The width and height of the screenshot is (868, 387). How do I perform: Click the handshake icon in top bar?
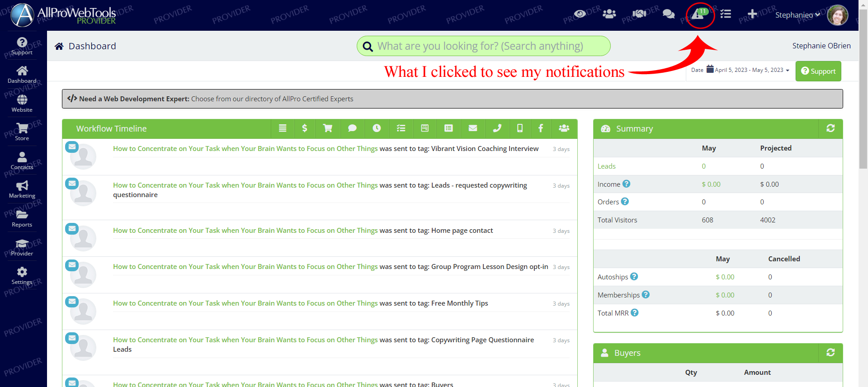pyautogui.click(x=639, y=14)
